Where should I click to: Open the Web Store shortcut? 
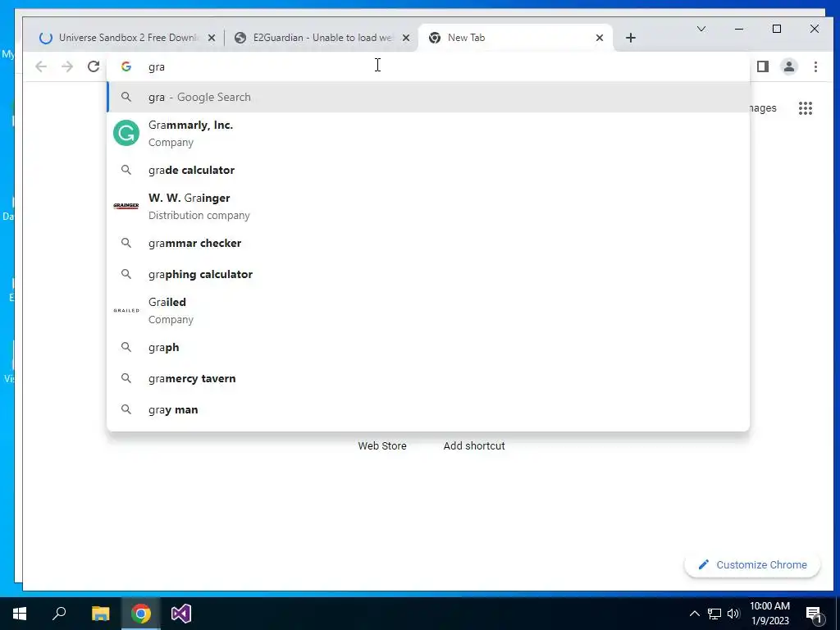coord(382,445)
